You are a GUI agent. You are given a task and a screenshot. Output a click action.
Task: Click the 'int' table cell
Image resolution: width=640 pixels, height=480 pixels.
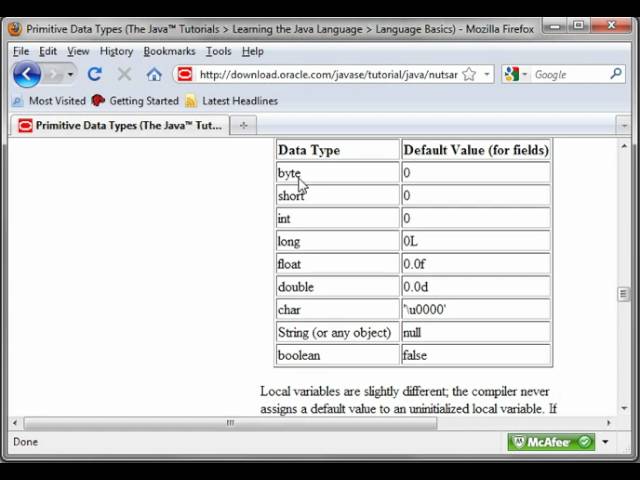338,218
